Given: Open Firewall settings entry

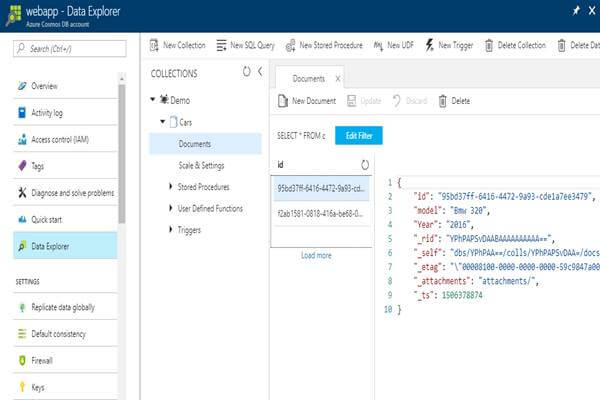Looking at the screenshot, I should (65, 361).
